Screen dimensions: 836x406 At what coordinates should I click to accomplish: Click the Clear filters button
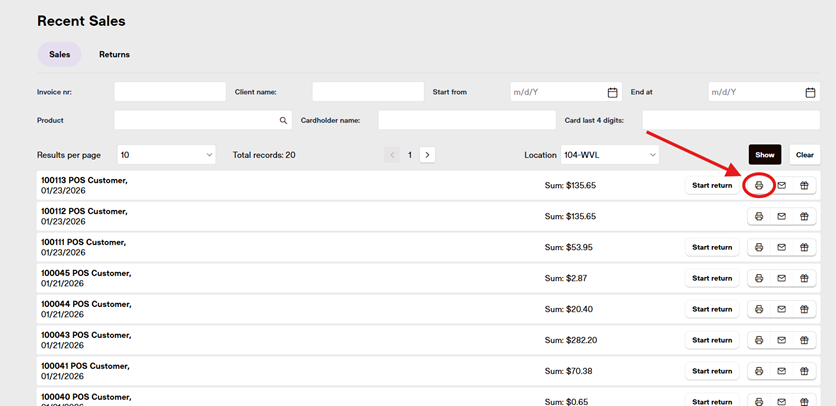click(x=804, y=155)
